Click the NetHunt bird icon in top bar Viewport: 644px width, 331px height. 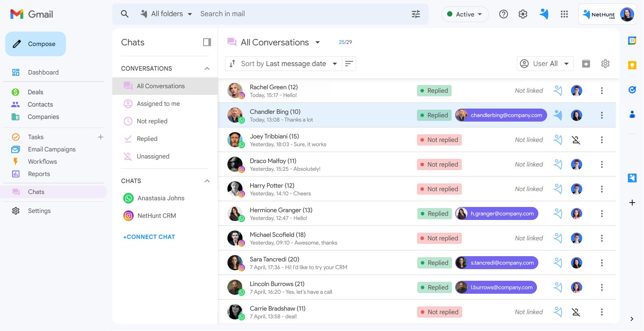click(544, 14)
